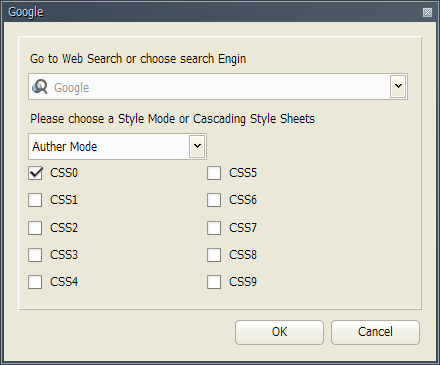Click the 'Go to Web Search' label
The image size is (440, 365).
(138, 59)
